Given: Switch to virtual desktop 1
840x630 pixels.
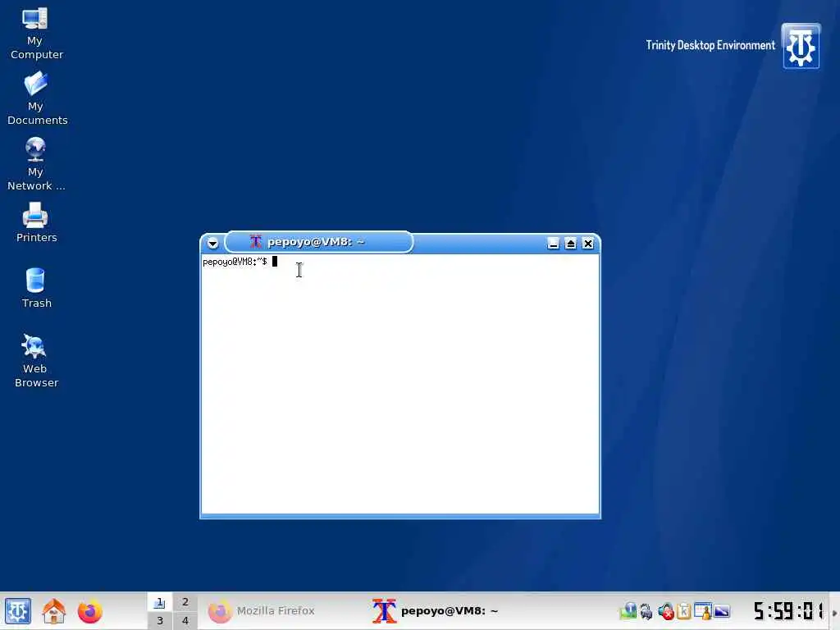Looking at the screenshot, I should 160,602.
